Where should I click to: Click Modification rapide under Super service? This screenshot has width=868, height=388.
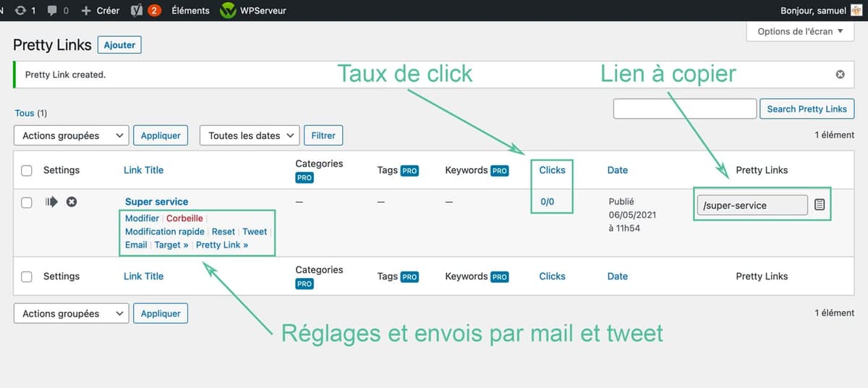pos(165,232)
